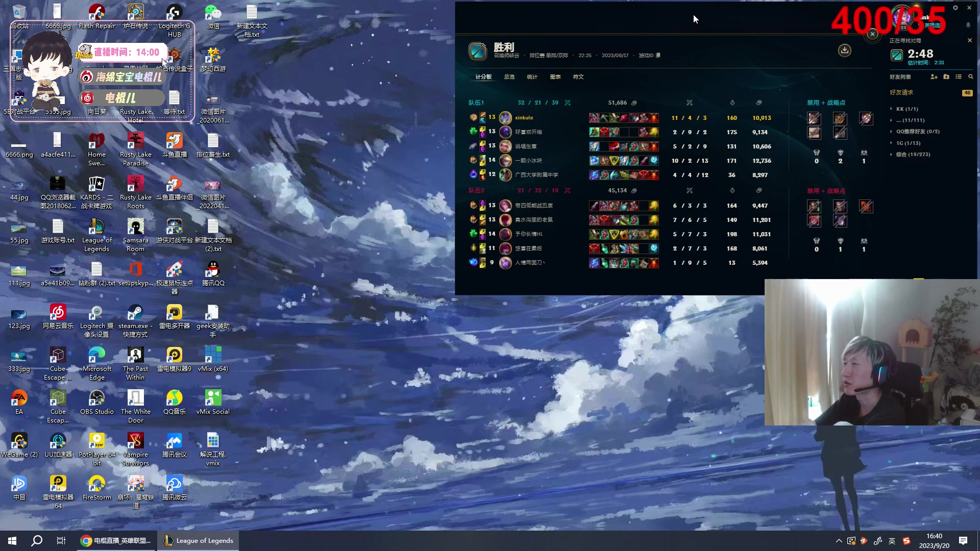Click player name 臭水沟里的老鼠
The image size is (980, 551).
tap(534, 220)
